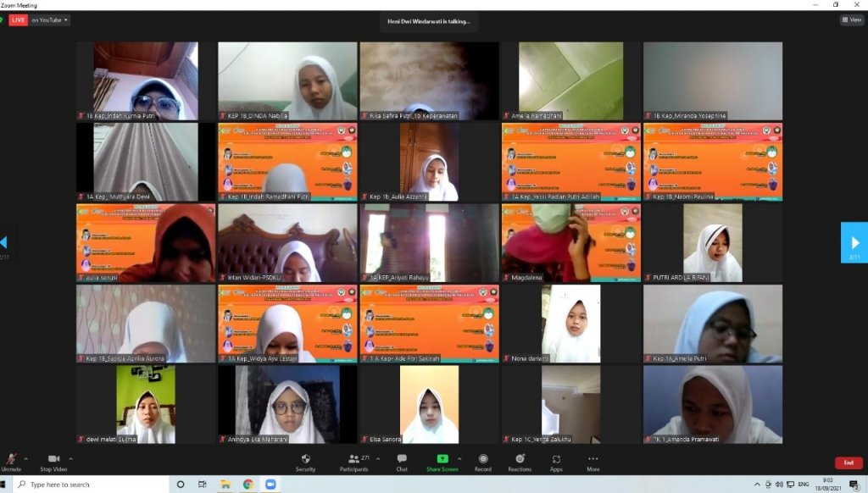Expand Share Screen options arrow
This screenshot has width=868, height=493.
[x=460, y=458]
